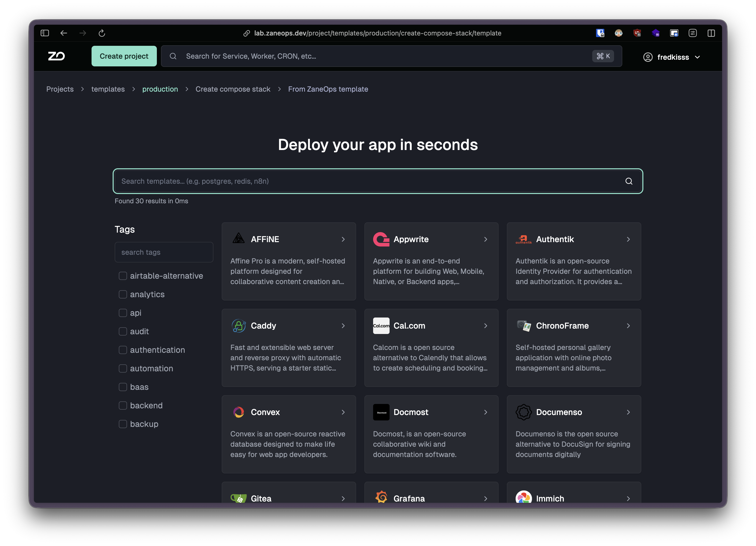Click the Convex logo icon
756x546 pixels.
coord(239,412)
